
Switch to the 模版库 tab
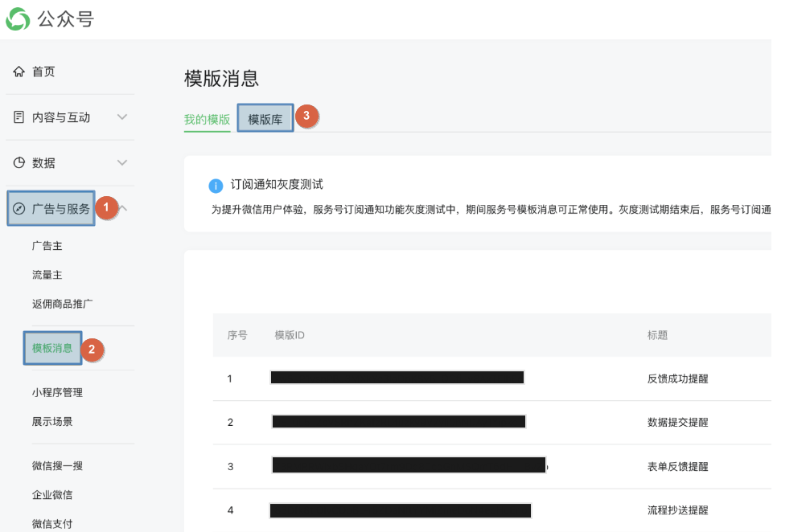265,120
